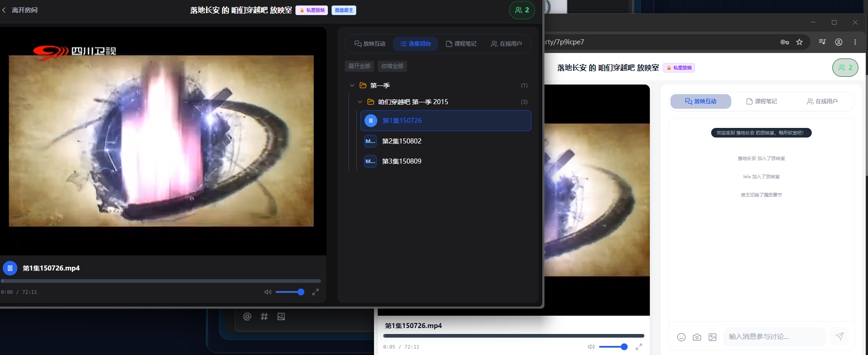Send message with paper plane icon
The image size is (868, 355).
840,337
